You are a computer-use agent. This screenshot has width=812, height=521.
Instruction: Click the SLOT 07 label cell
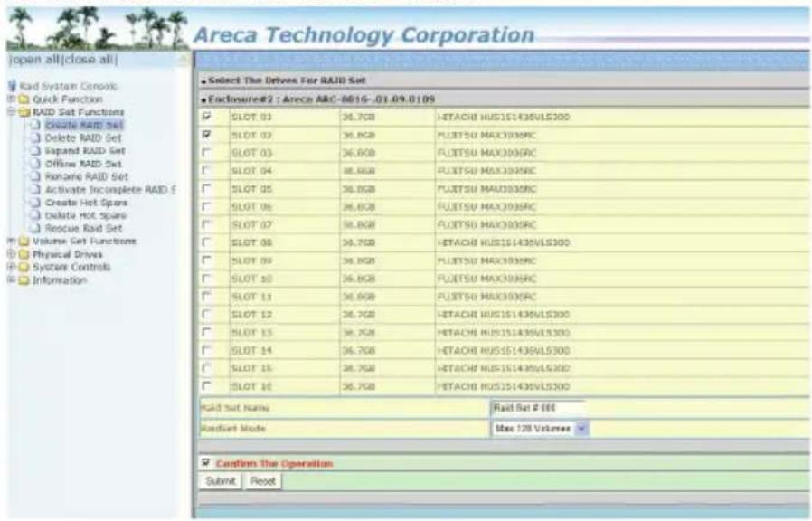(284, 224)
